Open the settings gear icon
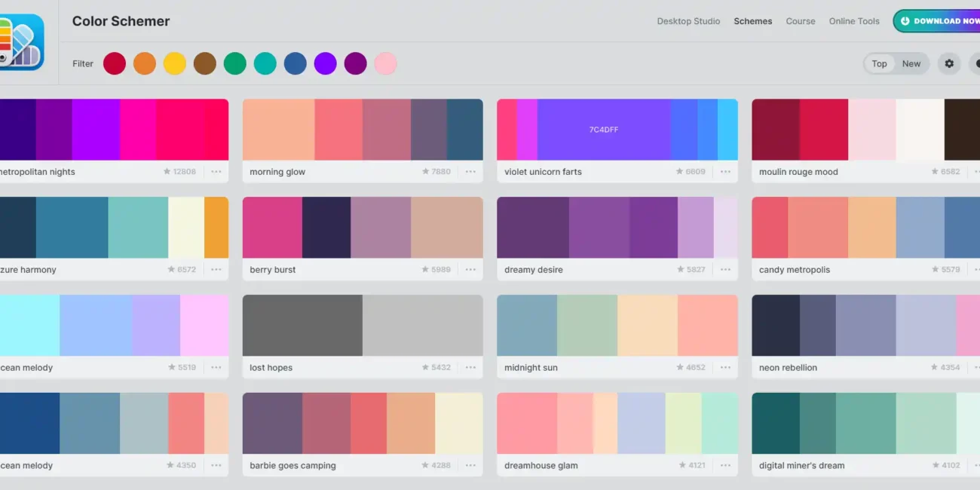The width and height of the screenshot is (980, 490). pos(949,63)
